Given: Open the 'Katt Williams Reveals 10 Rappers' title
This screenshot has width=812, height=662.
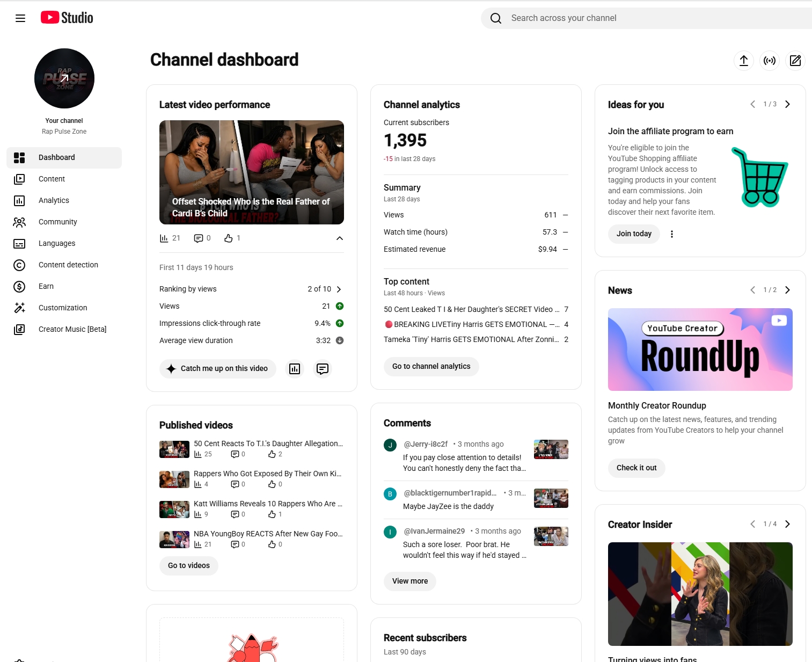Looking at the screenshot, I should click(x=268, y=504).
